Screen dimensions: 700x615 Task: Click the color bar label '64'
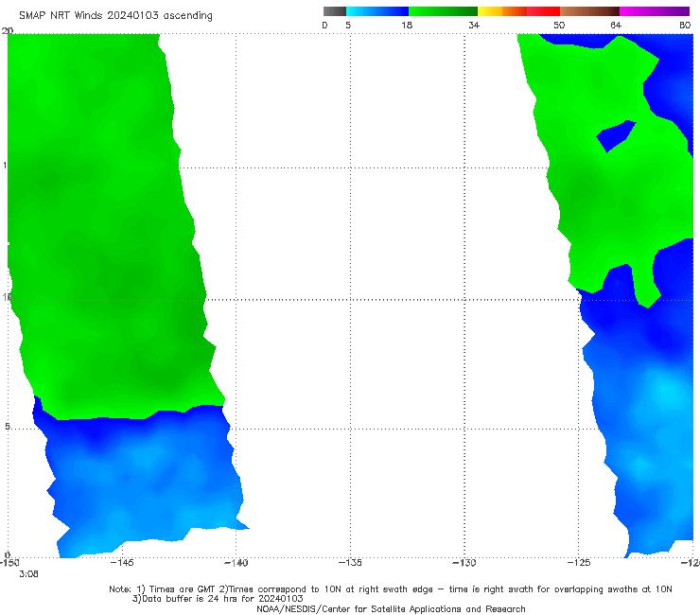(616, 25)
